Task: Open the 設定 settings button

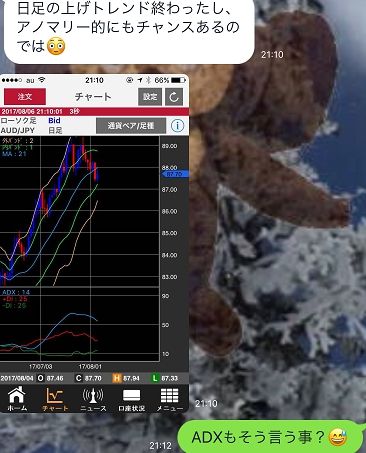Action: point(150,97)
